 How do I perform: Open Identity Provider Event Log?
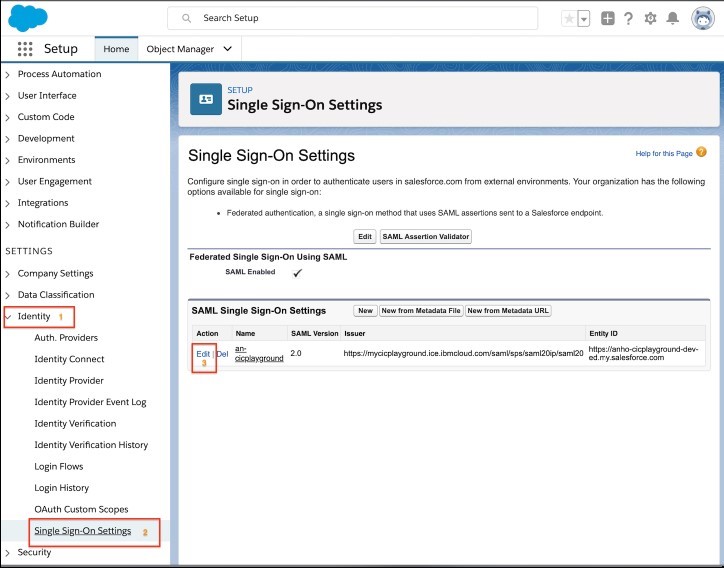pos(90,402)
